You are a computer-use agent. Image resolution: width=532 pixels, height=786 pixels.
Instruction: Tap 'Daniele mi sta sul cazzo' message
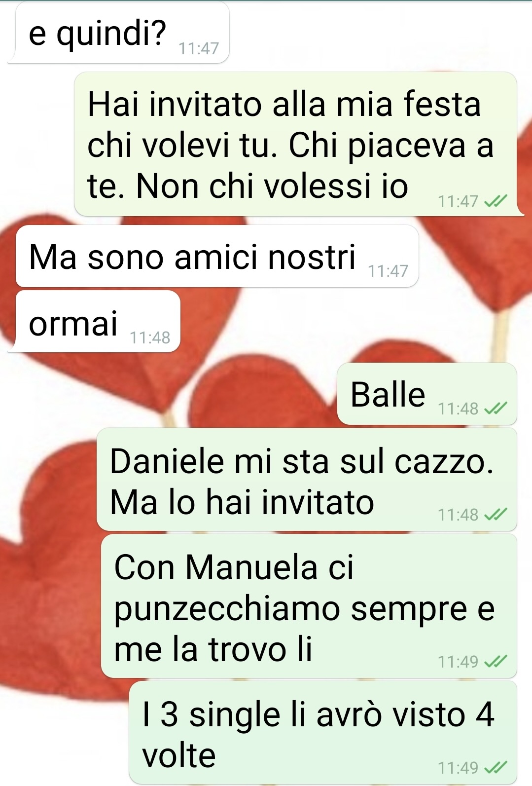307,480
